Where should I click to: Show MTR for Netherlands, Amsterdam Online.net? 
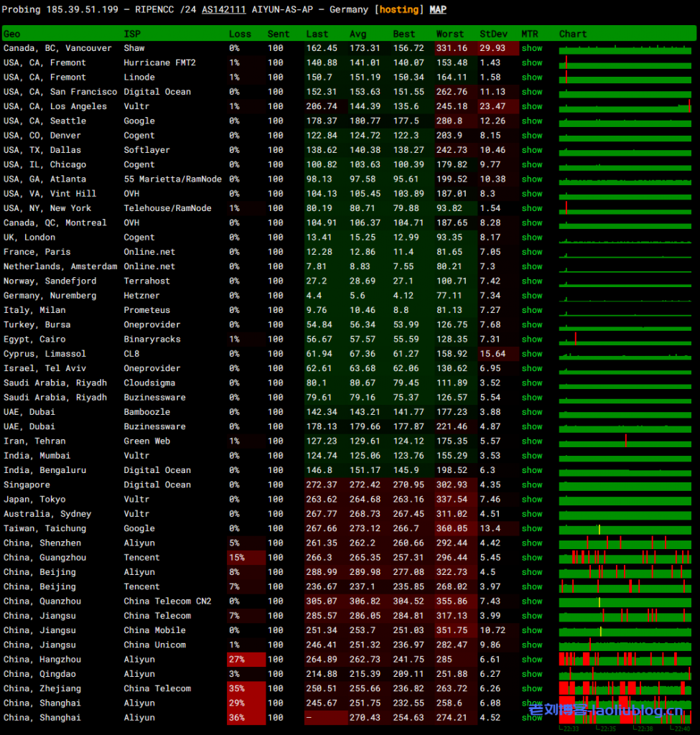(x=532, y=266)
